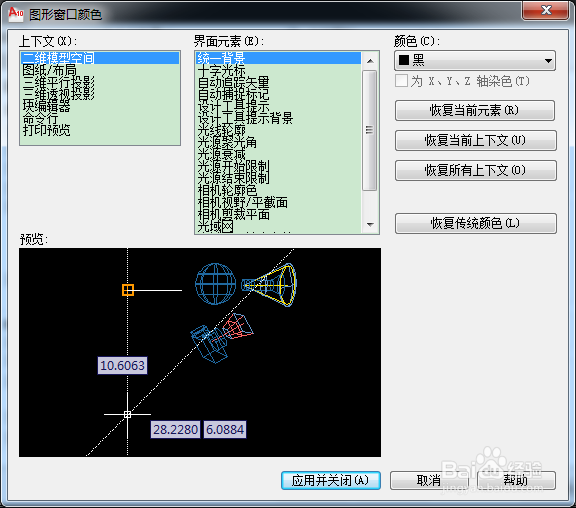The image size is (576, 508).
Task: Select 图纸/布局 context
Action: pos(100,70)
